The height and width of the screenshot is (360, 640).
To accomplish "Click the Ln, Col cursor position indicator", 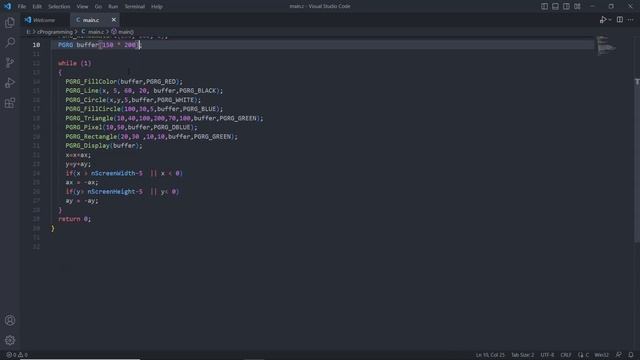I will pyautogui.click(x=490, y=355).
